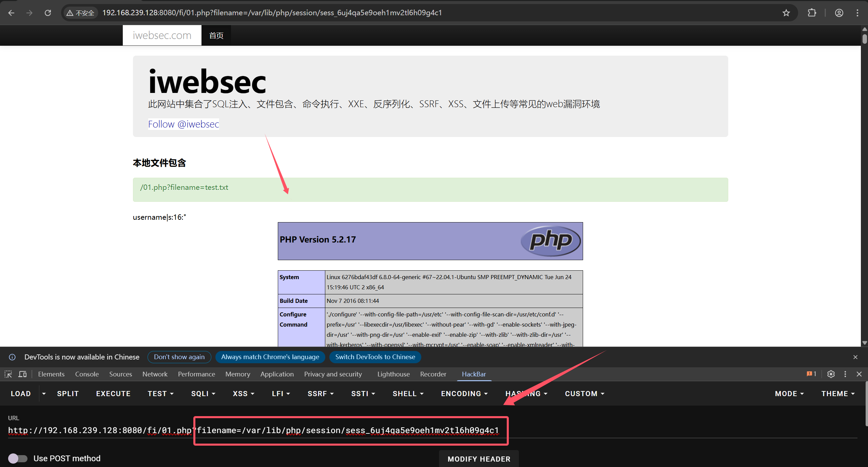Switch to the Network tab in DevTools

coord(155,374)
